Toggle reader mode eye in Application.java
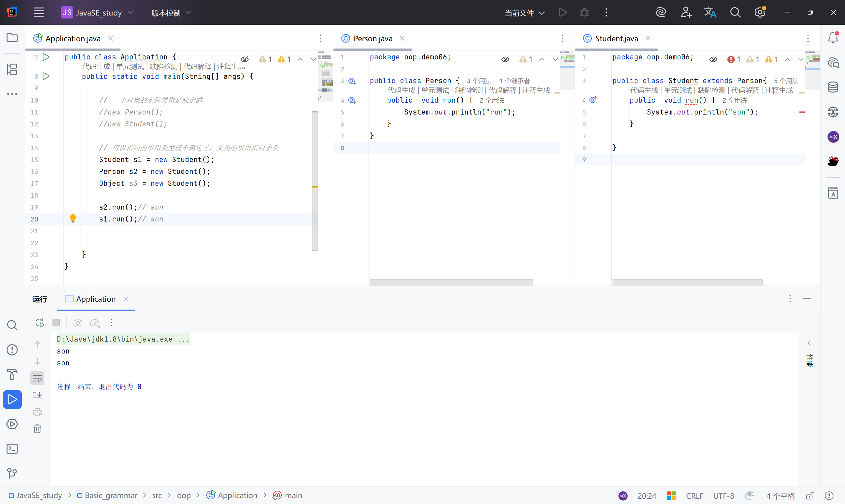The width and height of the screenshot is (845, 504). 245,59
